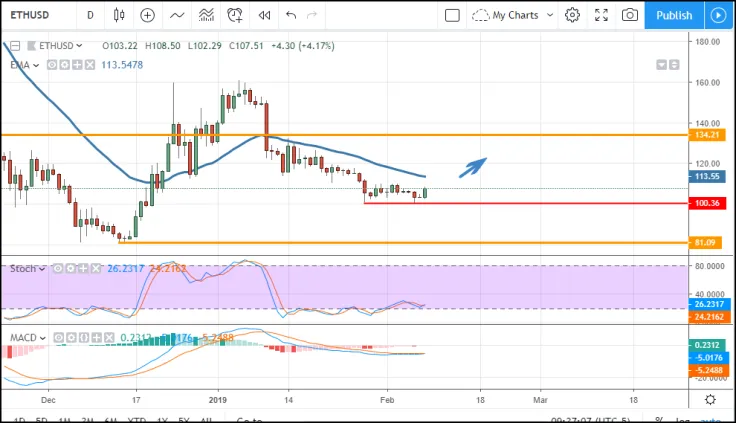Open the candlestick chart style selector

[x=119, y=15]
